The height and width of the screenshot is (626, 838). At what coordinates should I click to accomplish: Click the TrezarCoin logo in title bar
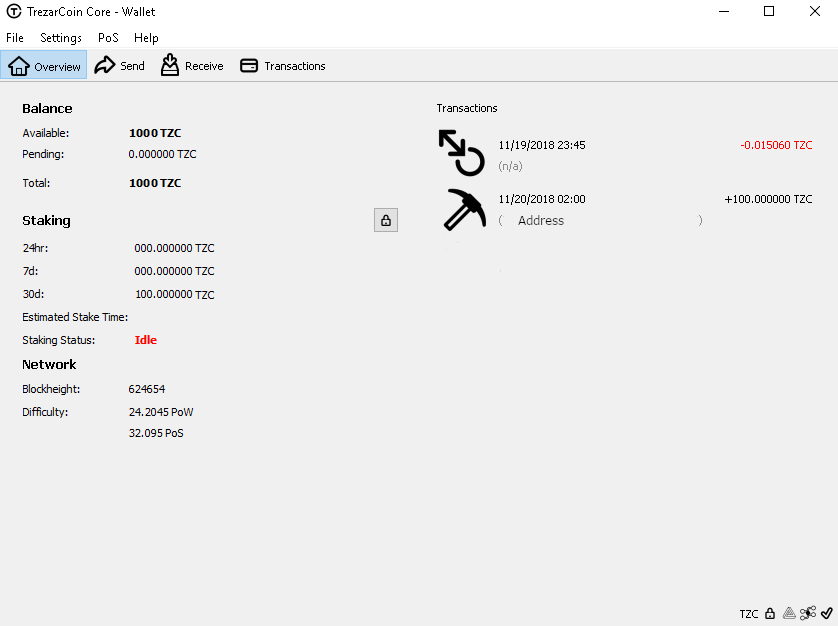[x=14, y=11]
